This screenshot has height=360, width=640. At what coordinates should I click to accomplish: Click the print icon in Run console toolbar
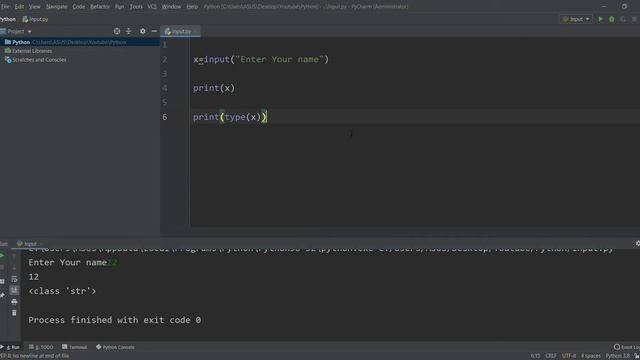[x=14, y=302]
